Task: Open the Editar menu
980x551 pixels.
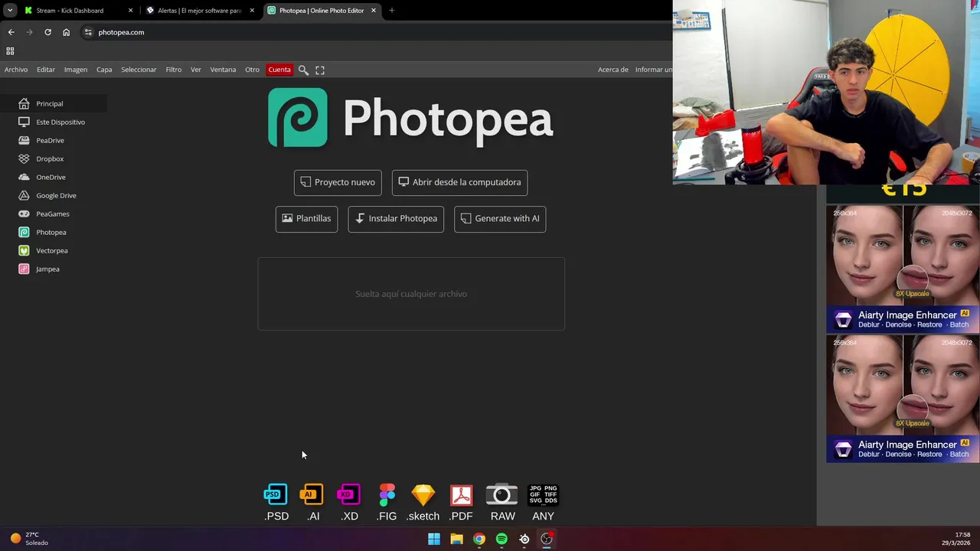Action: (x=46, y=70)
